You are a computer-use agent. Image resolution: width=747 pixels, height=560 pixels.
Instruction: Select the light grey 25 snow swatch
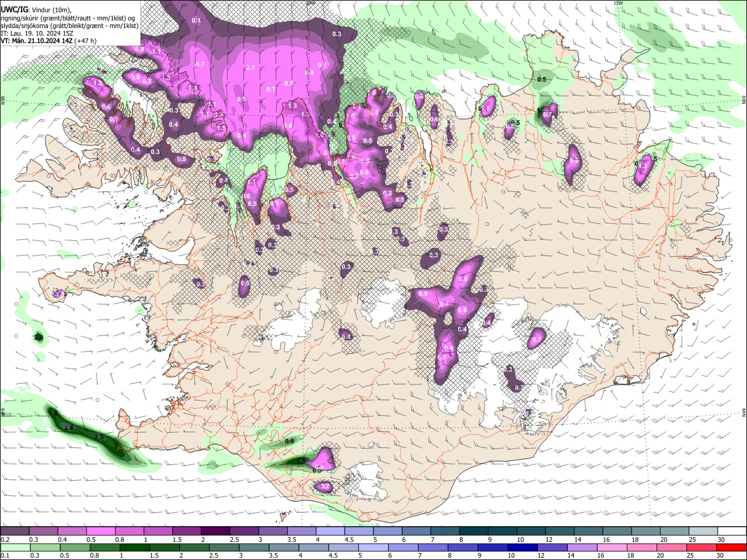coord(704,531)
